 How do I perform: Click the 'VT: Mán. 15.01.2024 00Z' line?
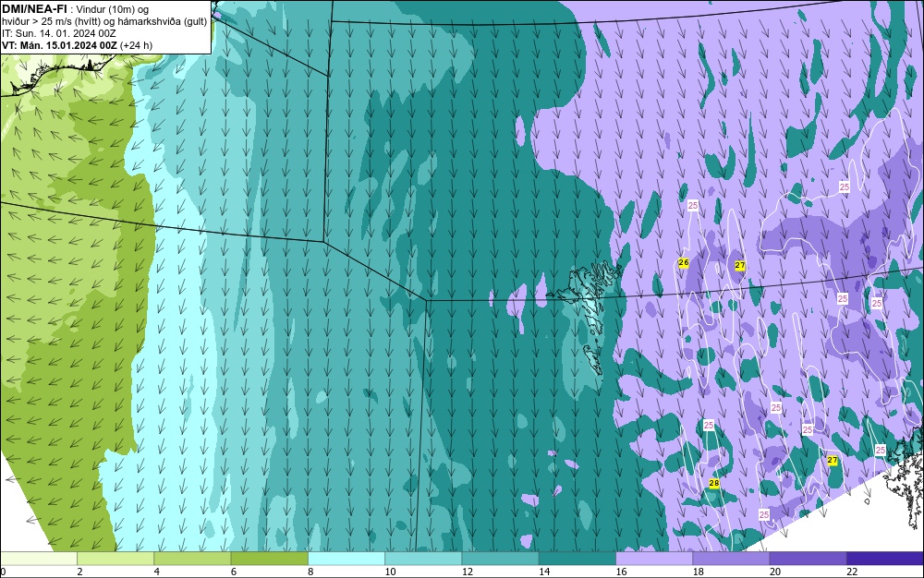point(59,45)
